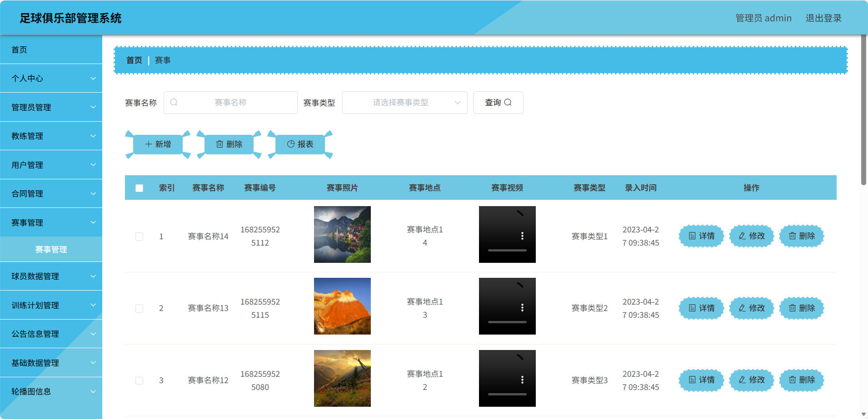Image resolution: width=868 pixels, height=419 pixels.
Task: Click the 报表 report button
Action: point(300,144)
